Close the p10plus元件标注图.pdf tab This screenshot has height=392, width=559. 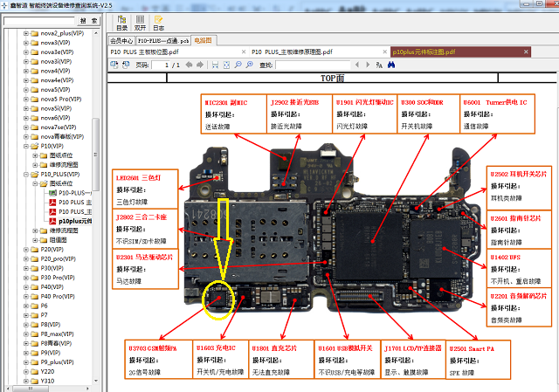[x=526, y=52]
